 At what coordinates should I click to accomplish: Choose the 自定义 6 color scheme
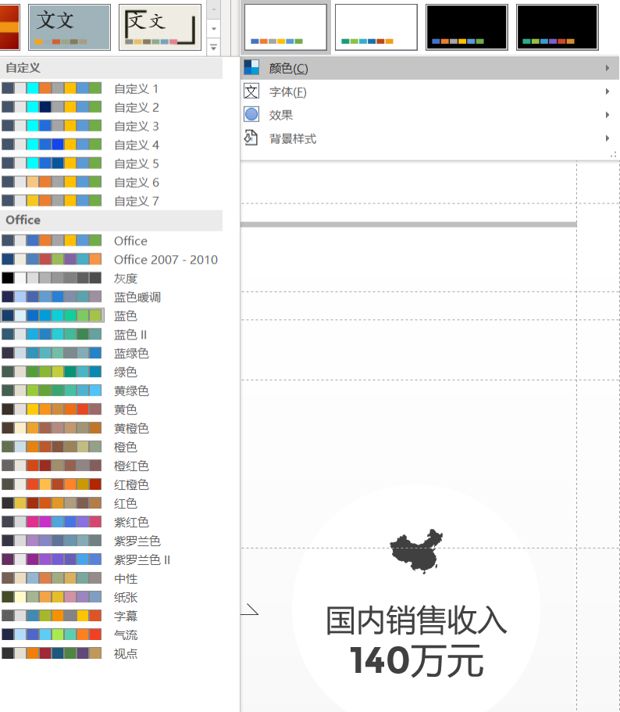coord(111,182)
